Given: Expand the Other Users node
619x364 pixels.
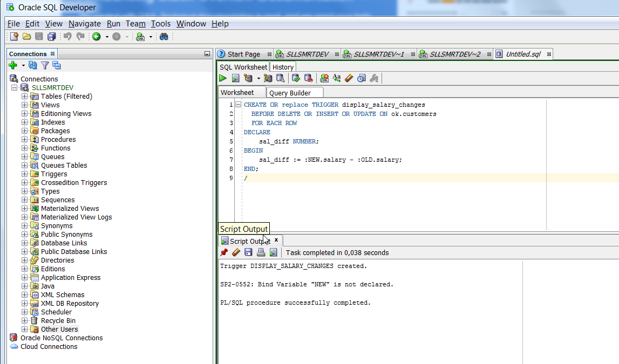Looking at the screenshot, I should [x=24, y=329].
